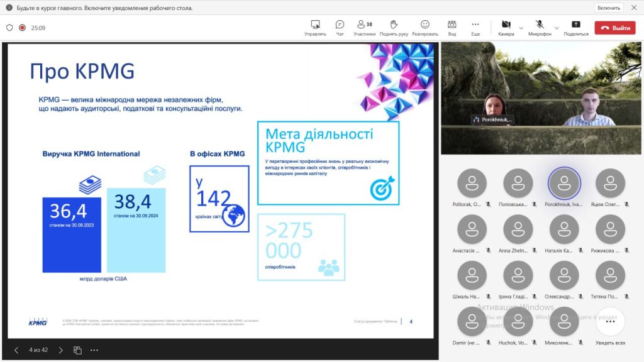The image size is (644, 362).
Task: Click the globe icon in offices box
Action: click(234, 216)
